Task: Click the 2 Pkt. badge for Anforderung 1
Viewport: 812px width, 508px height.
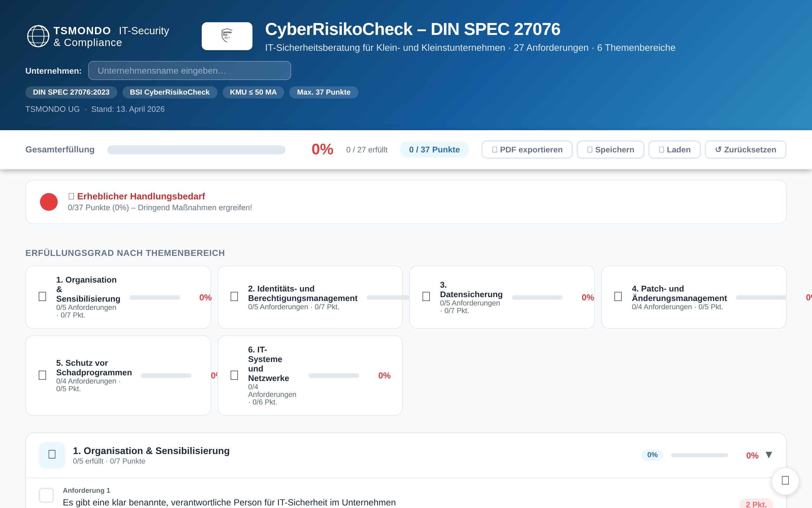Action: [x=756, y=503]
